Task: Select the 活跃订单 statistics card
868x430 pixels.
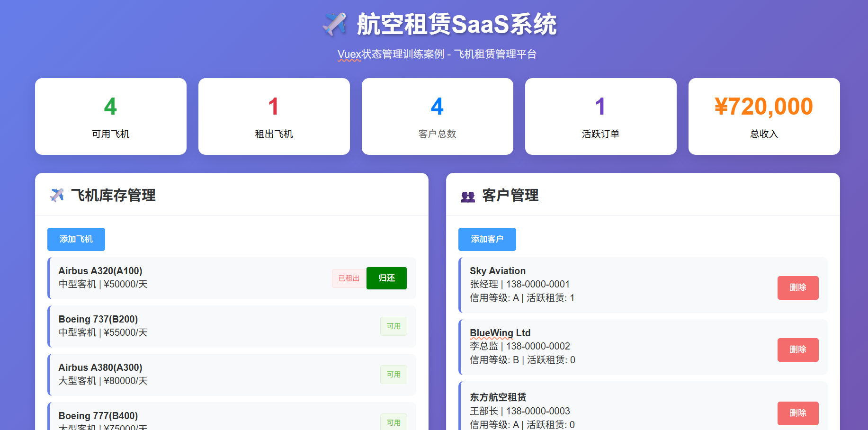Action: pyautogui.click(x=601, y=116)
